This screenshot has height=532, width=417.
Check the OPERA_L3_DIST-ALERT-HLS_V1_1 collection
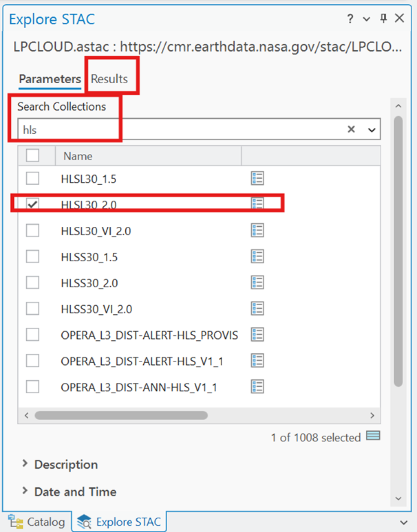click(33, 361)
